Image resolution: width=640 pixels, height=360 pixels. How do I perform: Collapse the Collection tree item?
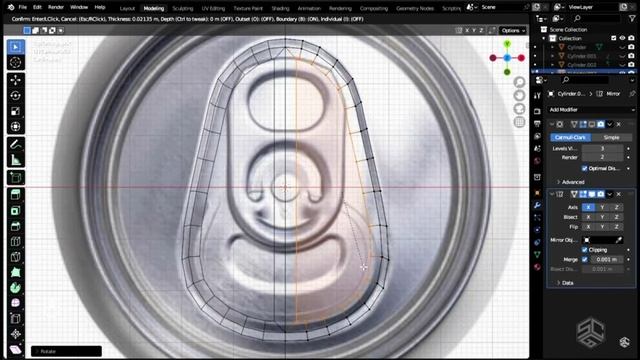point(544,38)
